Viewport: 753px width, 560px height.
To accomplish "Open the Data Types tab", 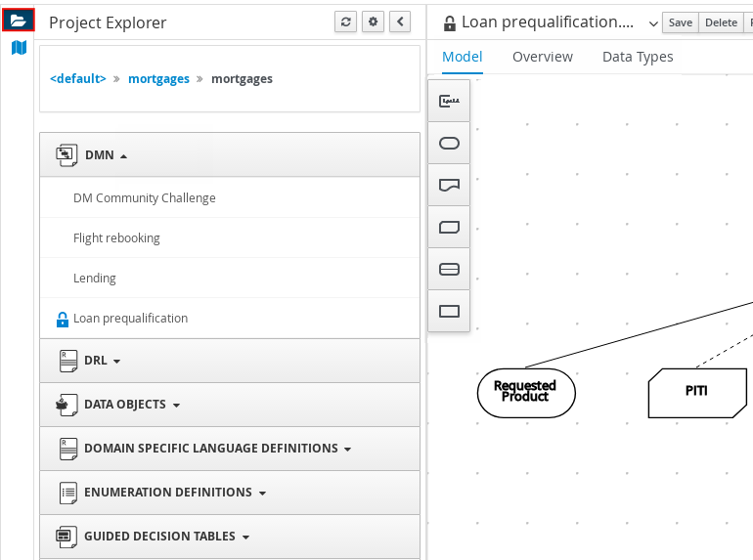I will tap(638, 57).
